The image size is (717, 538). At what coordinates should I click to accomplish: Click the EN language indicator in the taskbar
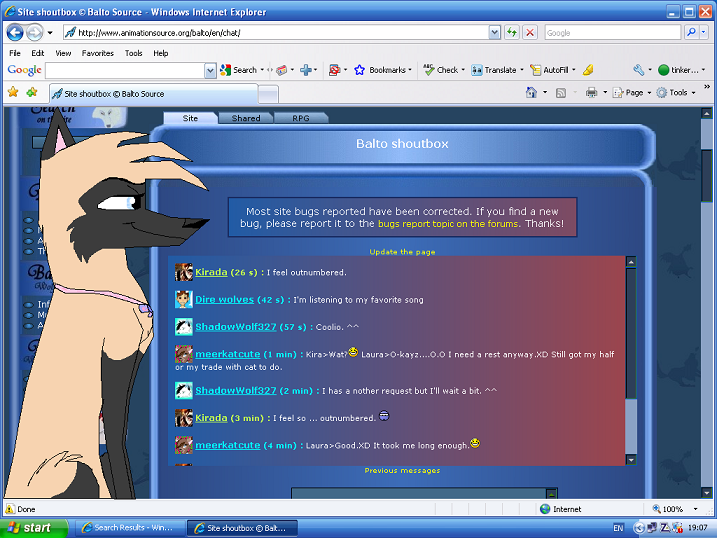[x=618, y=528]
